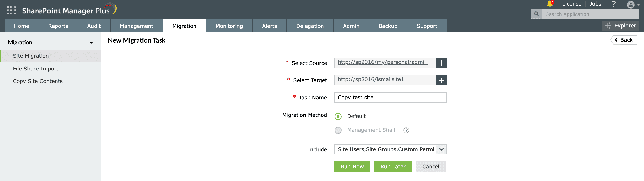This screenshot has width=644, height=181.
Task: Click the plus icon beside Select Target
Action: pyautogui.click(x=441, y=80)
